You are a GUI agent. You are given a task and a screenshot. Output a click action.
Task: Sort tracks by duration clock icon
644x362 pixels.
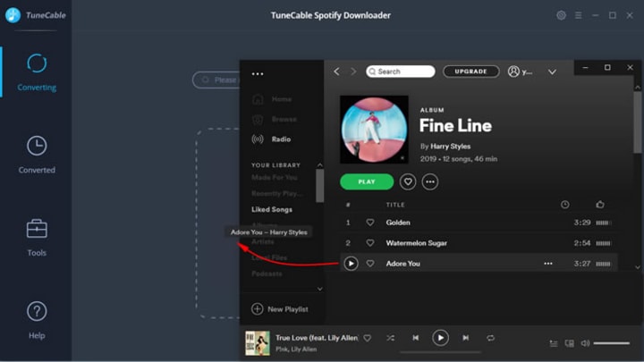[x=565, y=205]
